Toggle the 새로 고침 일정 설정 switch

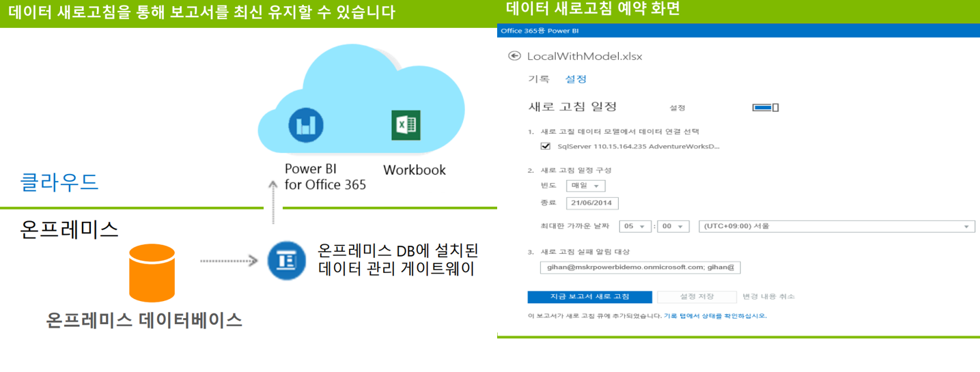(766, 107)
